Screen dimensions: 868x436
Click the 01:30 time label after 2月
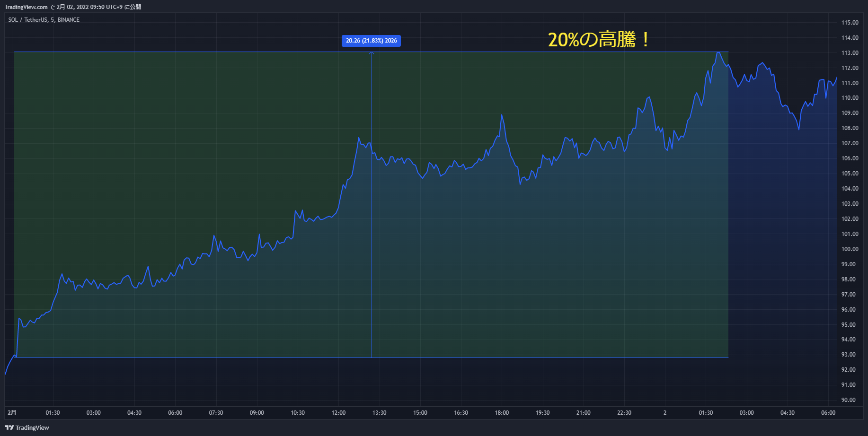53,413
